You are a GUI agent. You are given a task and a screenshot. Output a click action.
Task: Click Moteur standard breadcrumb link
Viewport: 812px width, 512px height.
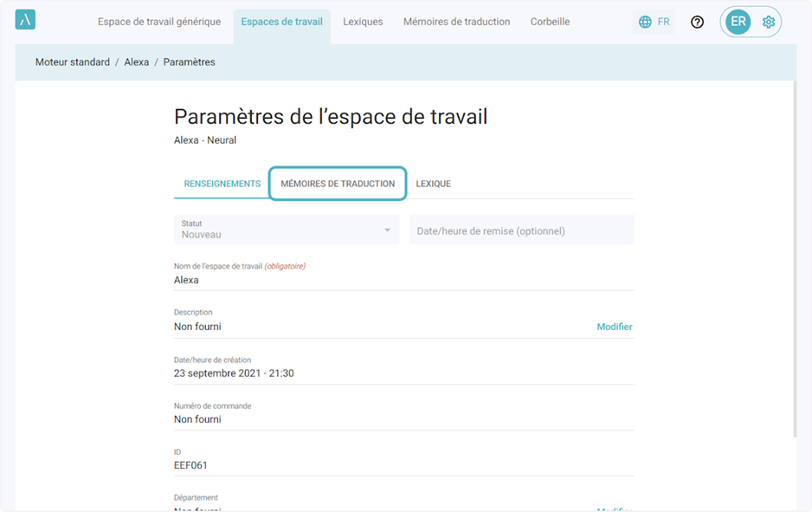click(x=73, y=62)
